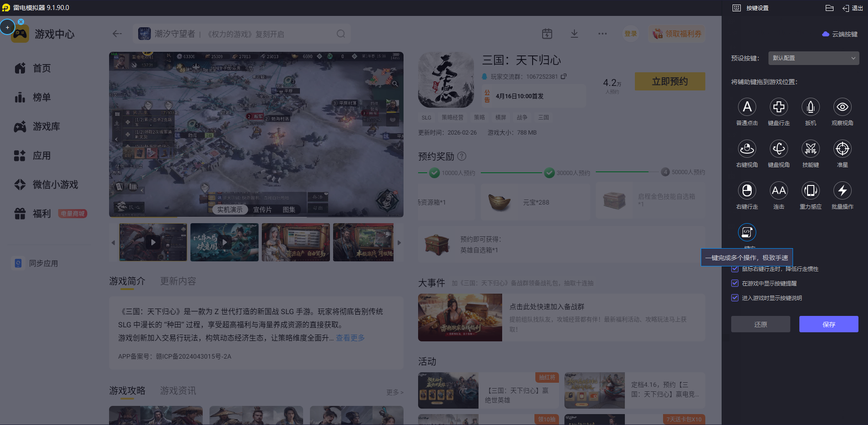Play the second video thumbnail
The width and height of the screenshot is (868, 425).
224,242
